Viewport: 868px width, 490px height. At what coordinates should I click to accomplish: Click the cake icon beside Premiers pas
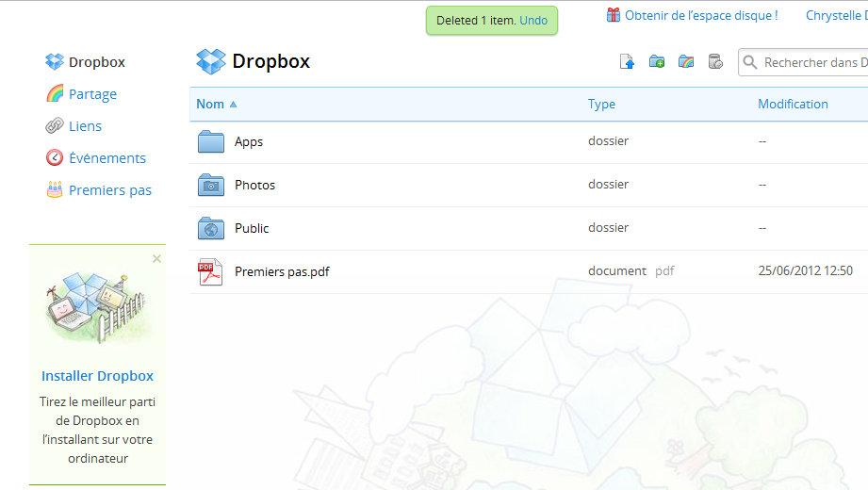pos(55,190)
